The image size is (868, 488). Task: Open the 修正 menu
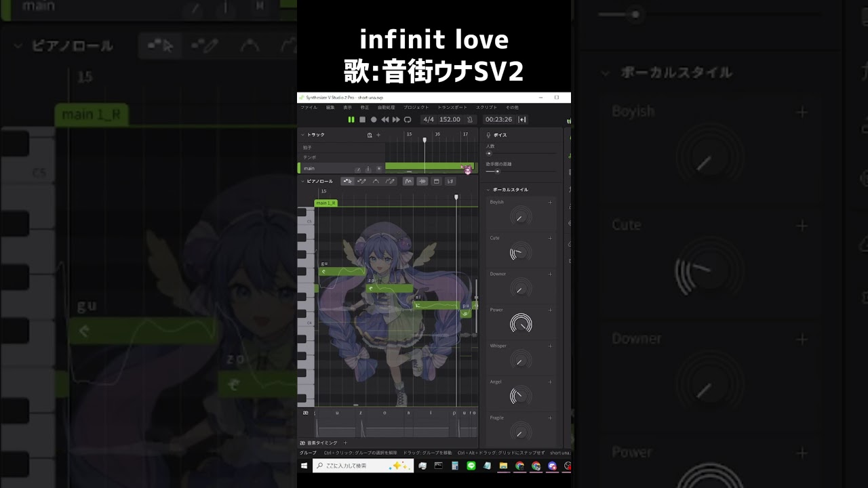pyautogui.click(x=365, y=107)
